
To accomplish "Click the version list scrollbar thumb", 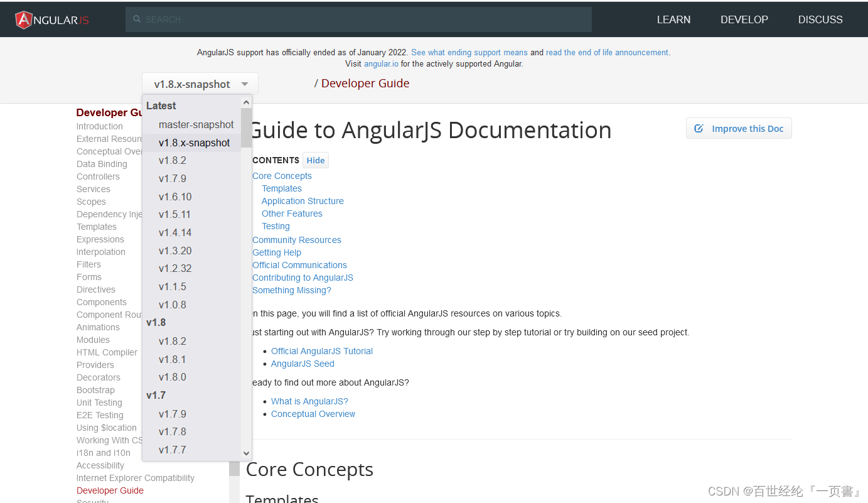I will point(246,127).
